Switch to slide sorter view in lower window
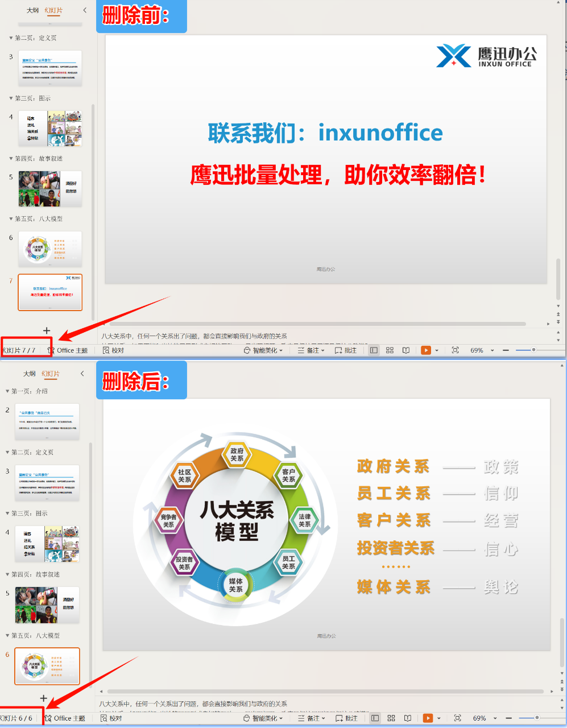The image size is (567, 728). [x=391, y=718]
